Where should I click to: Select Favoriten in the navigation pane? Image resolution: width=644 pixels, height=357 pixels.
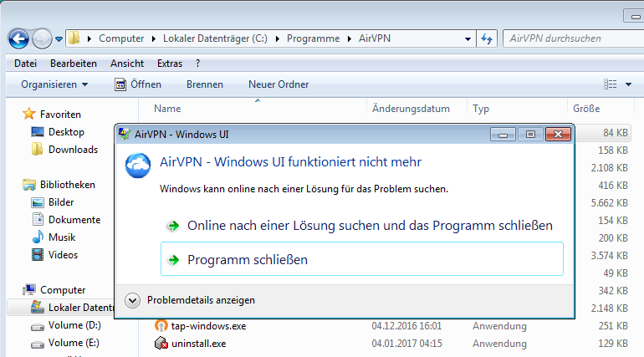click(x=60, y=114)
